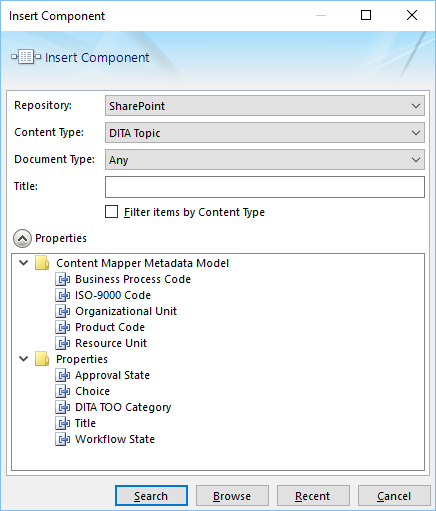Screen dimensions: 436x511
Task: Click the DITA TOO Category property icon
Action: pos(62,407)
